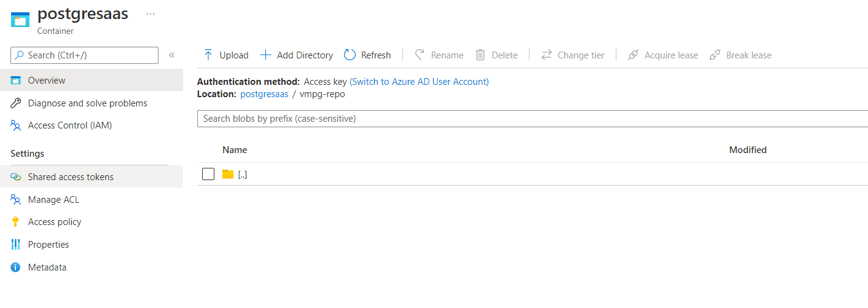The height and width of the screenshot is (308, 868).
Task: Click the Break lease icon
Action: point(715,55)
